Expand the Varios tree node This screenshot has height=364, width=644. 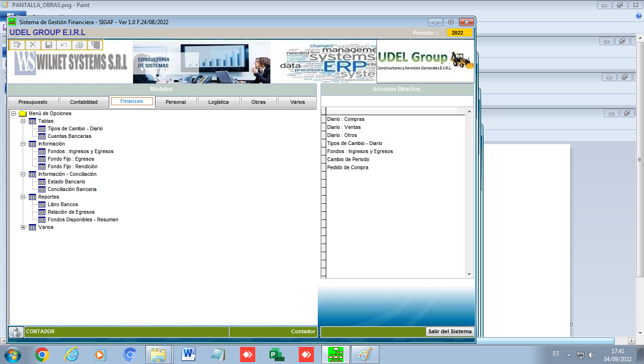coord(23,227)
